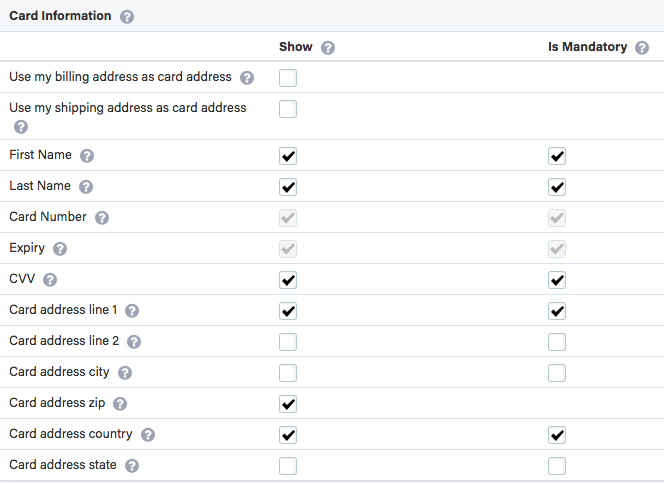Click help icon beside Card address country
664x484 pixels.
(x=148, y=435)
